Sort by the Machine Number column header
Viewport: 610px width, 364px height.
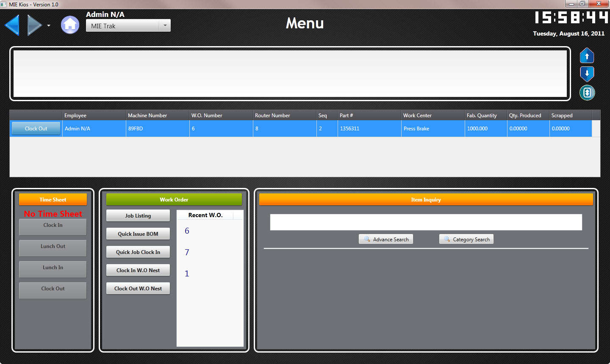tap(158, 115)
